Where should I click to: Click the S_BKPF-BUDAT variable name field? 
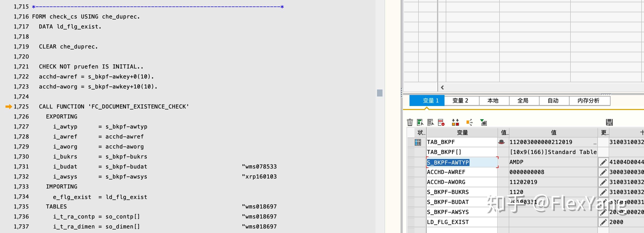(462, 202)
